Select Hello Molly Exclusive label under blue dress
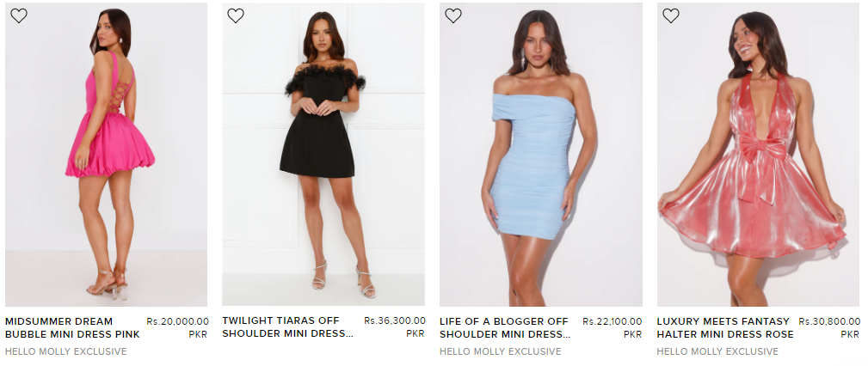The height and width of the screenshot is (366, 868). click(501, 351)
